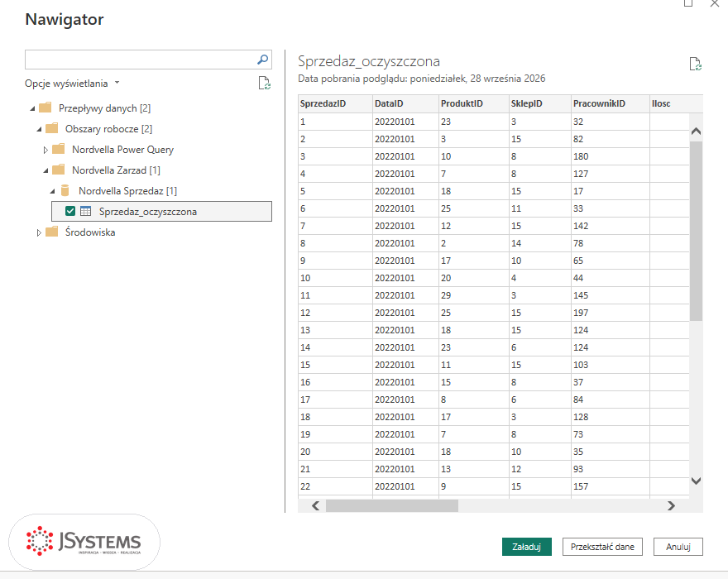The height and width of the screenshot is (579, 728).
Task: Click the Sprzedaz_oczyszczona table grid icon
Action: pyautogui.click(x=85, y=211)
